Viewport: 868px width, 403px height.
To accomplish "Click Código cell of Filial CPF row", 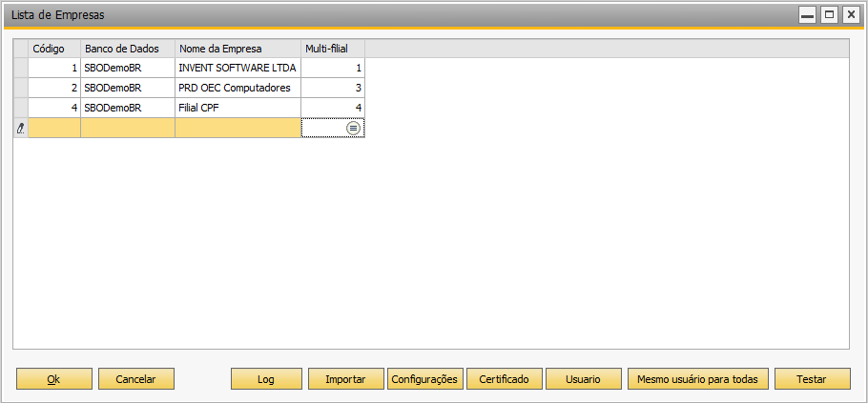I will tap(54, 108).
